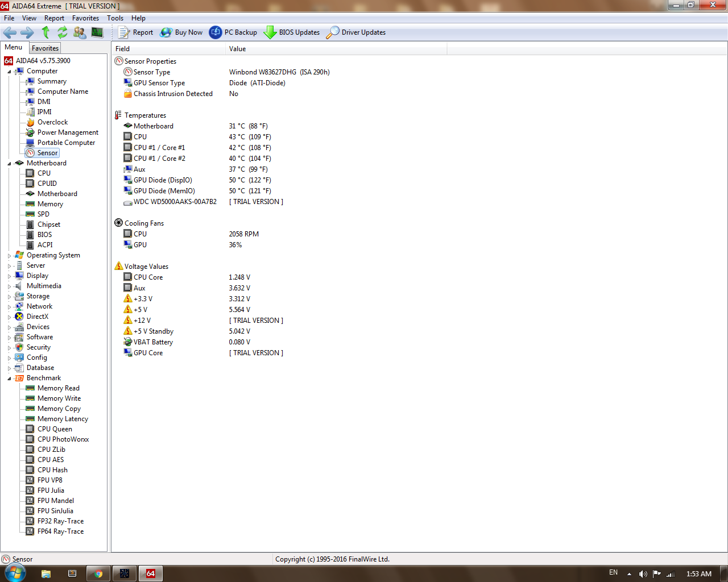Image resolution: width=728 pixels, height=582 pixels.
Task: Open the Favorites menu
Action: tap(85, 18)
